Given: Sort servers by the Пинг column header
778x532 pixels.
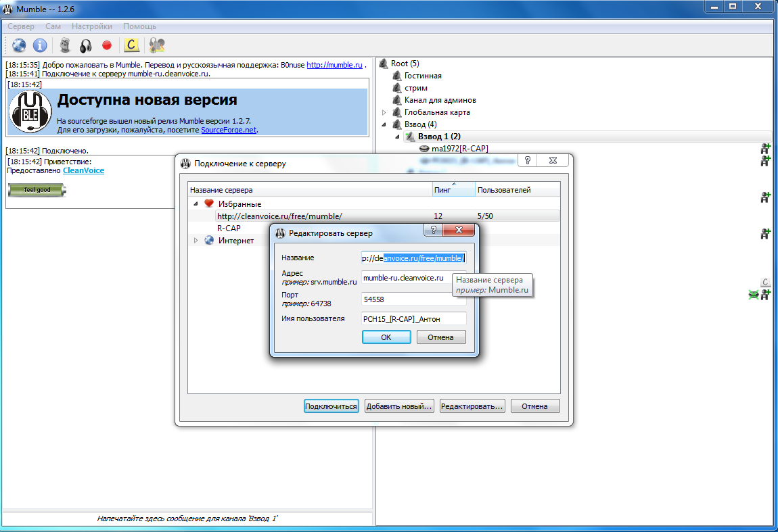Looking at the screenshot, I should (453, 190).
